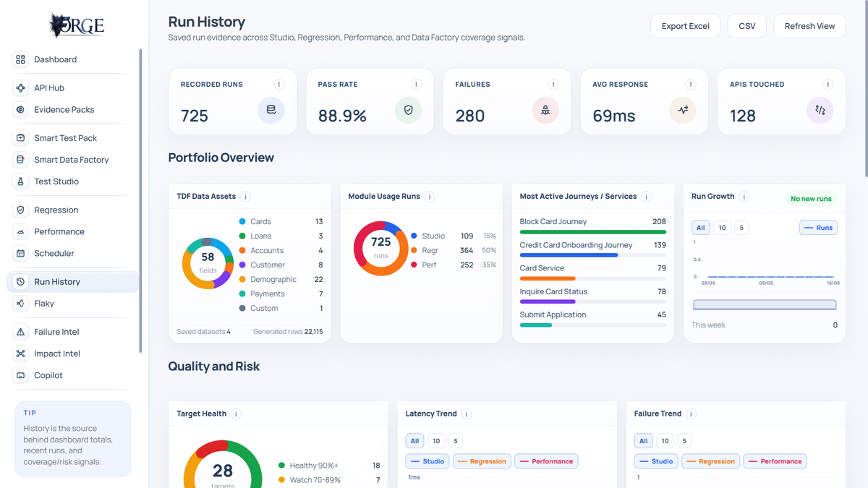Viewport: 868px width, 488px height.
Task: Select 5 range in Run Growth
Action: (741, 228)
